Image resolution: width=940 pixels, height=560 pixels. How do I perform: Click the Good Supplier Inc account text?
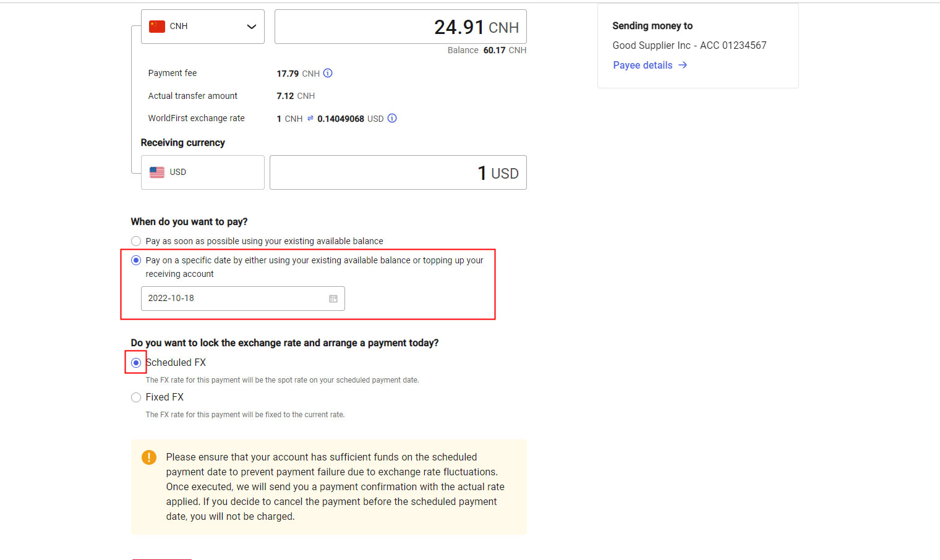[x=689, y=46]
